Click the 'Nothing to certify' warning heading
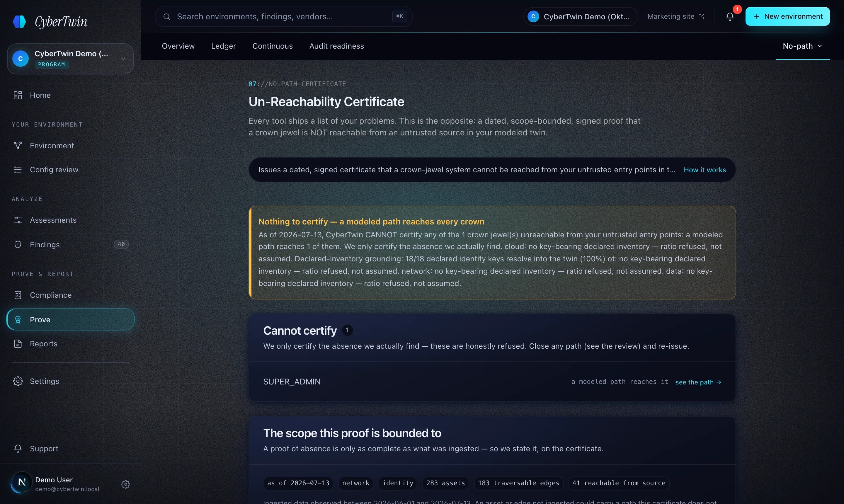This screenshot has width=844, height=504. [x=371, y=222]
